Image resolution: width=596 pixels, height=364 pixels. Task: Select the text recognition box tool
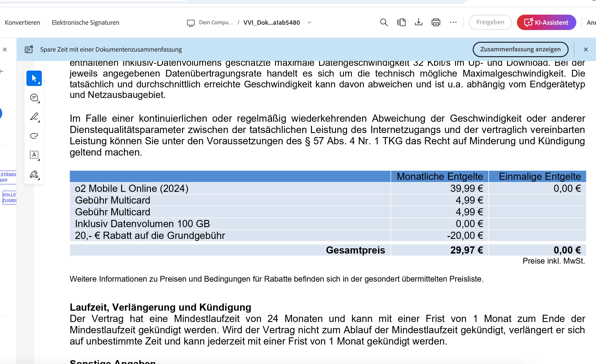[34, 155]
